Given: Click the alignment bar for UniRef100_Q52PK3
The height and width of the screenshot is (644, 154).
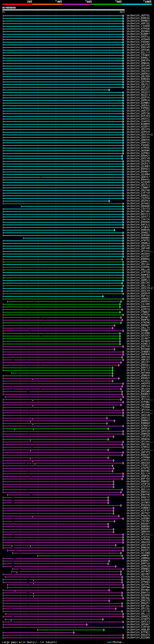Looking at the screenshot, I should coord(56,201).
